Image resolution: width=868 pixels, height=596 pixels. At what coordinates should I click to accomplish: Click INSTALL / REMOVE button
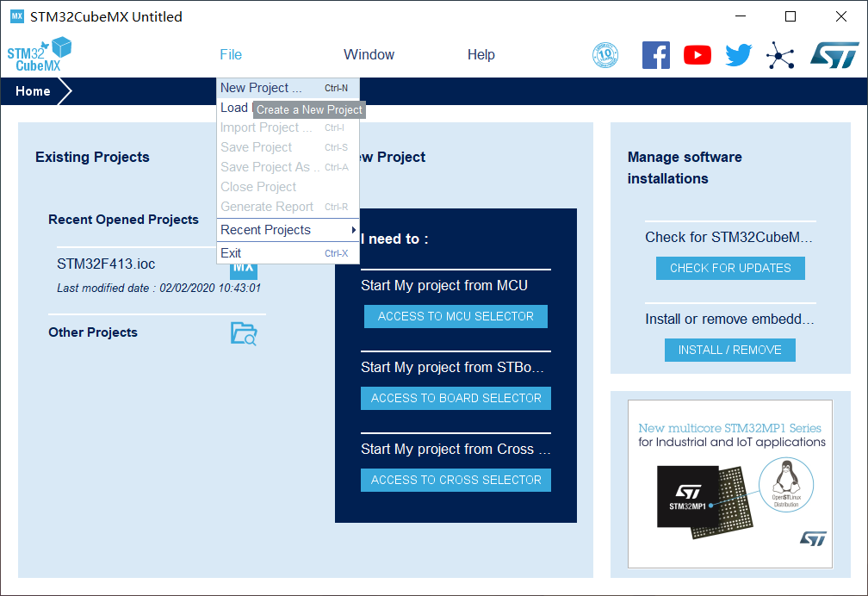click(729, 350)
